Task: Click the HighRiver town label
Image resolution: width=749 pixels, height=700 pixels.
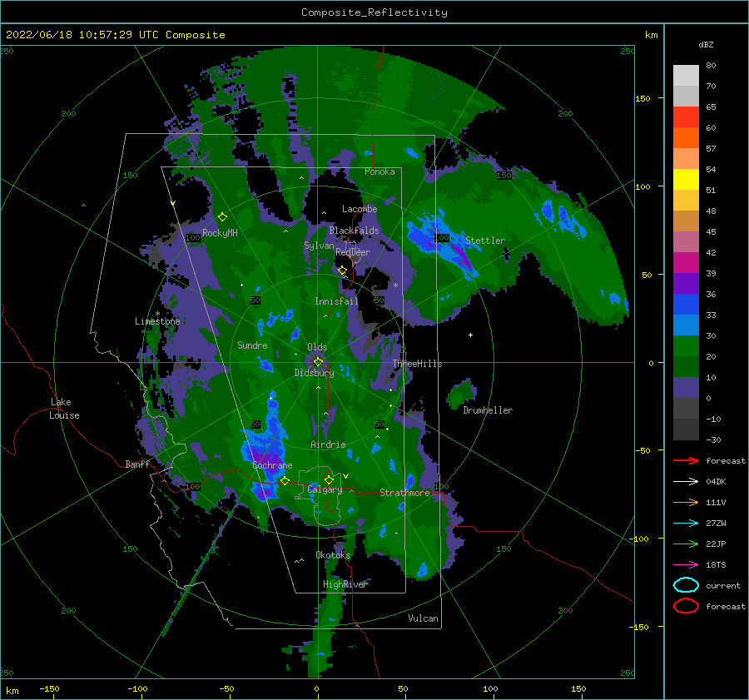Action: click(x=345, y=584)
